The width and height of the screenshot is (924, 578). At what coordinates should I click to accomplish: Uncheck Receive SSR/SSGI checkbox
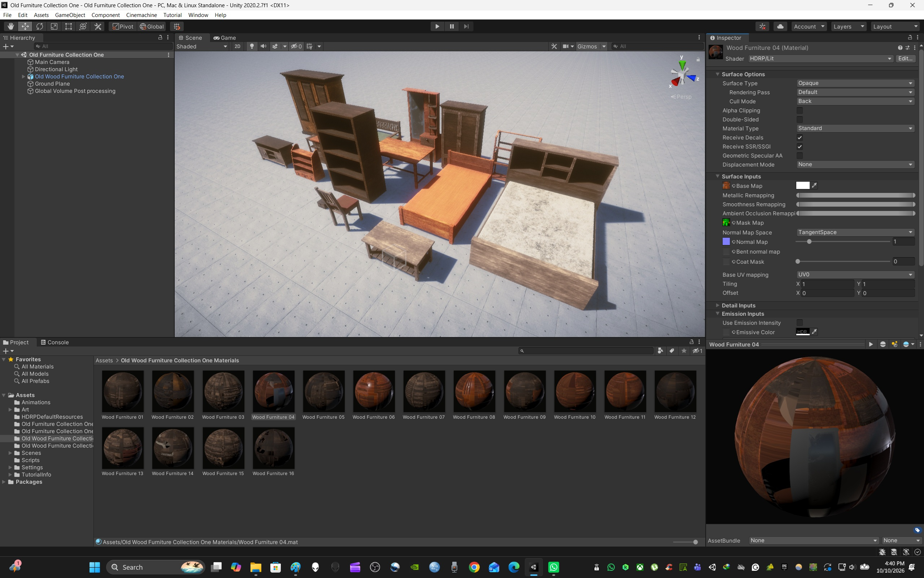click(x=799, y=147)
